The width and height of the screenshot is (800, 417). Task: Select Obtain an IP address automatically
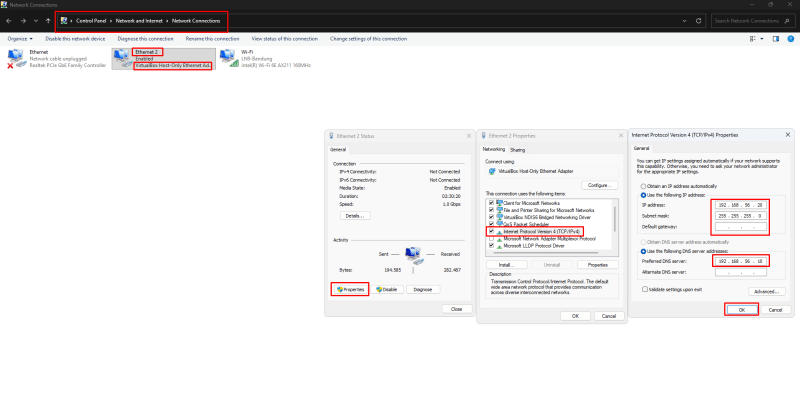[x=643, y=186]
